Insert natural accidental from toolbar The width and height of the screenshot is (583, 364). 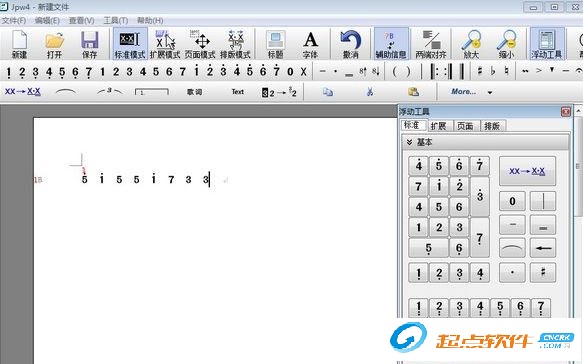pos(506,71)
